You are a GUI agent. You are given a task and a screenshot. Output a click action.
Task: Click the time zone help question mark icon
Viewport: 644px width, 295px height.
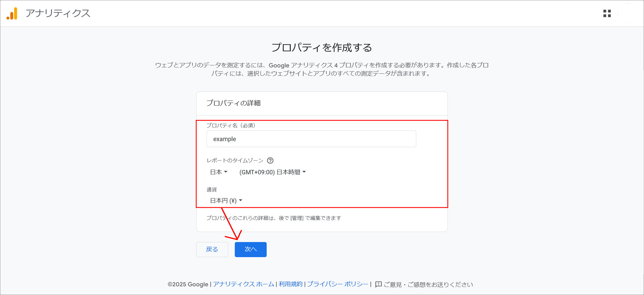[x=270, y=161]
